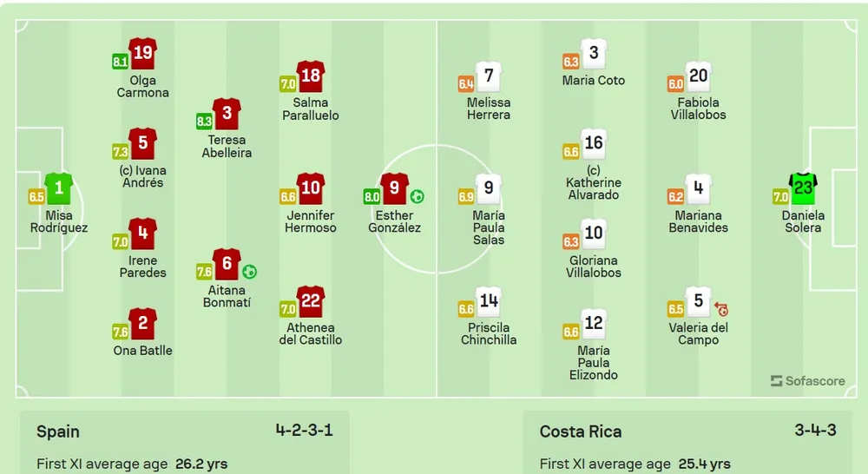This screenshot has height=474, width=868.
Task: Click Misa Rodríguez's green goalkeeper jersey
Action: coord(59,187)
